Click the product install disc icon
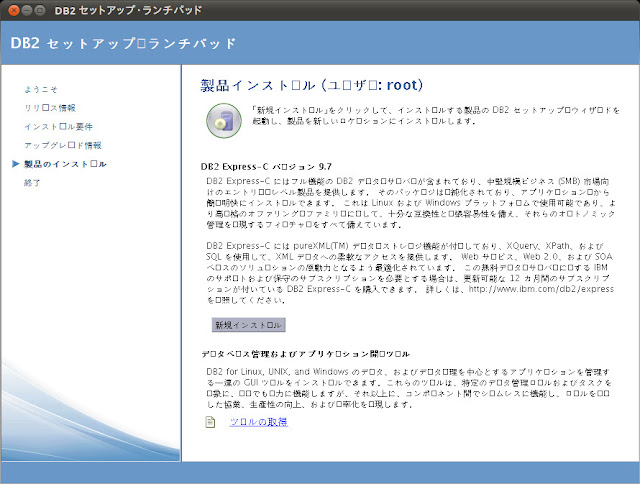Viewport: 640px width, 484px height. click(224, 121)
